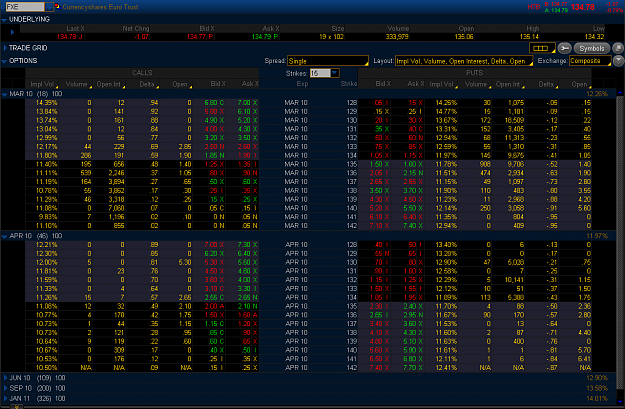Image resolution: width=625 pixels, height=409 pixels.
Task: Click the underlying Ask X value 134.79 P
Action: tap(265, 37)
